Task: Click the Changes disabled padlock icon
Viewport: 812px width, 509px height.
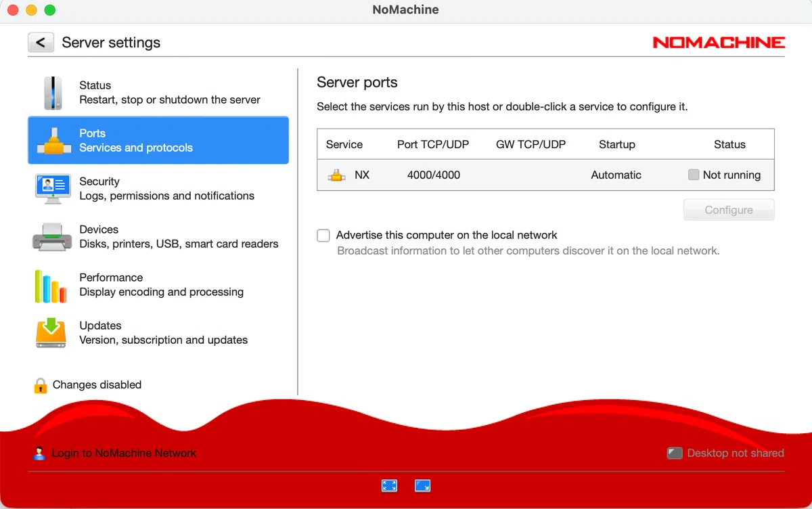Action: pos(41,385)
